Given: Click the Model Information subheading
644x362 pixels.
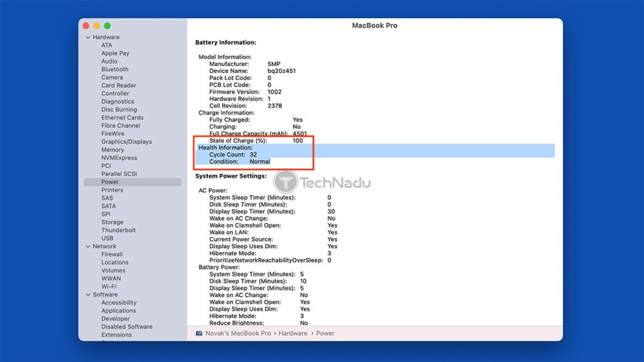Looking at the screenshot, I should point(225,57).
